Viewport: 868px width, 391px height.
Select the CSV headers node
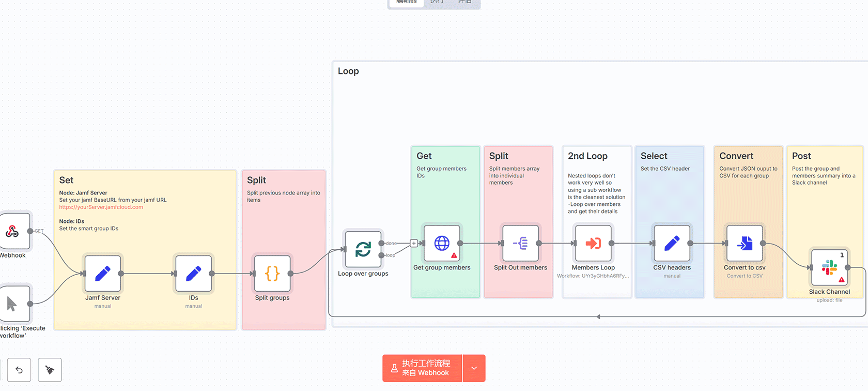tap(672, 243)
